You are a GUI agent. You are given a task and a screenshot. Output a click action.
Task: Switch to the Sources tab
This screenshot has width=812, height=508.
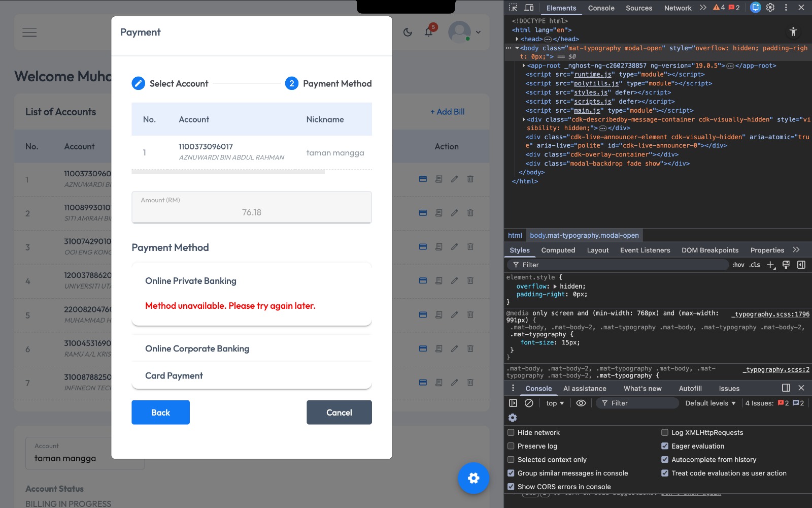[639, 8]
